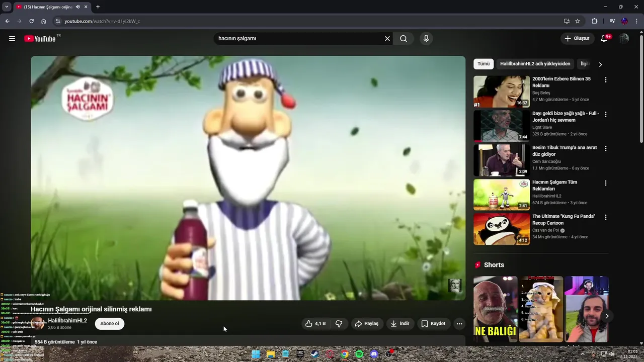Image resolution: width=644 pixels, height=362 pixels.
Task: Install the page as an app
Action: [567, 21]
